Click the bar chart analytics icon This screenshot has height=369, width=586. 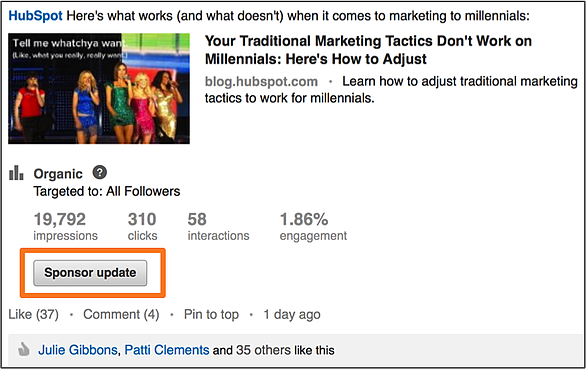(x=16, y=173)
